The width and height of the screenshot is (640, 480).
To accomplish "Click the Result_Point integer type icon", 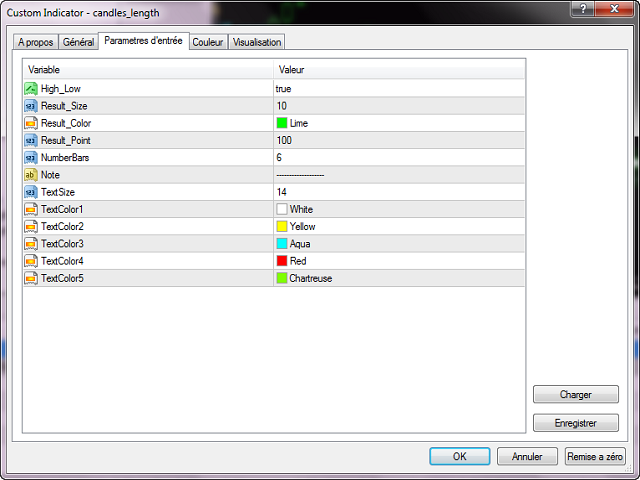I will [x=31, y=140].
